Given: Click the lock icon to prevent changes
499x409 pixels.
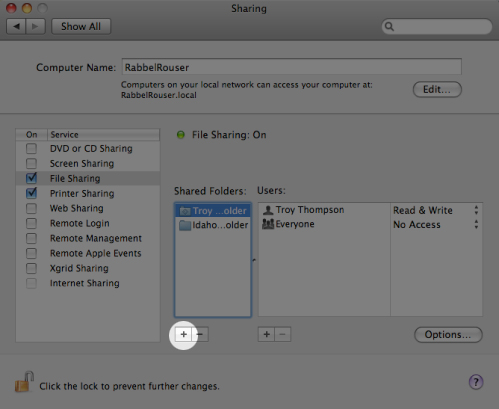Looking at the screenshot, I should 24,382.
